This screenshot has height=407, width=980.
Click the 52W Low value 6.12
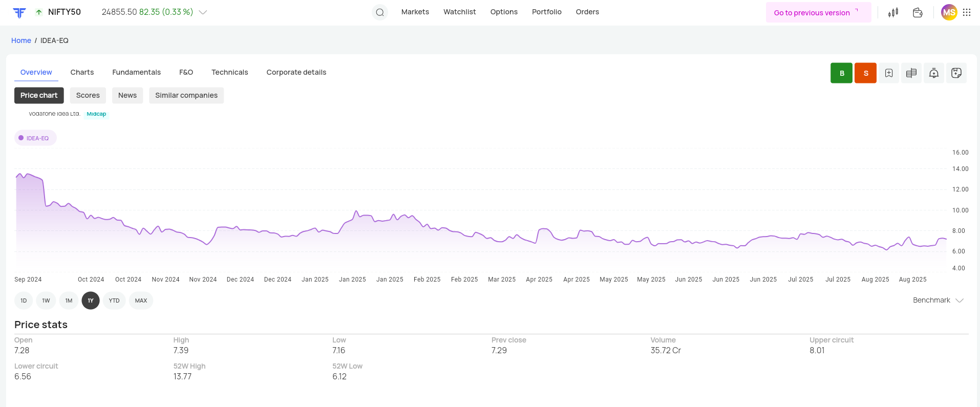339,376
